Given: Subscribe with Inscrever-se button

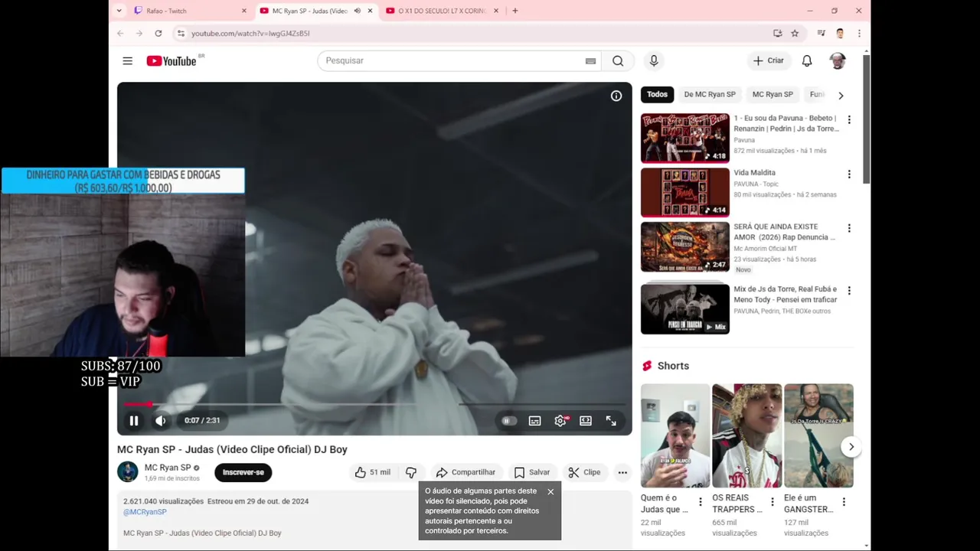Looking at the screenshot, I should (x=243, y=472).
